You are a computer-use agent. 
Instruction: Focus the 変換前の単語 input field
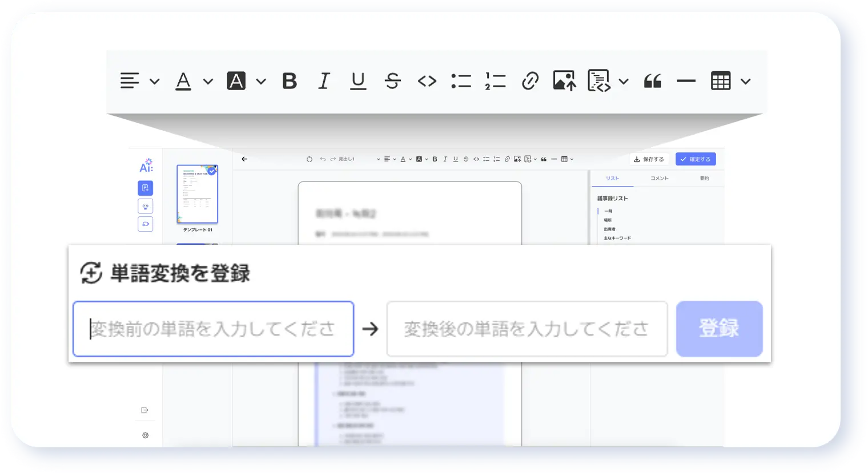click(x=214, y=329)
